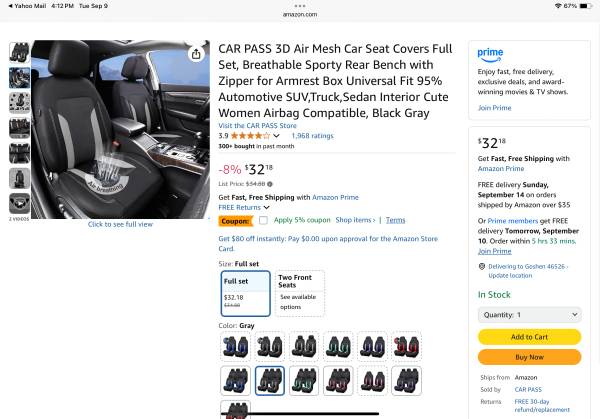Click the Buy Now button
Screen dimensions: 600x419
530,357
